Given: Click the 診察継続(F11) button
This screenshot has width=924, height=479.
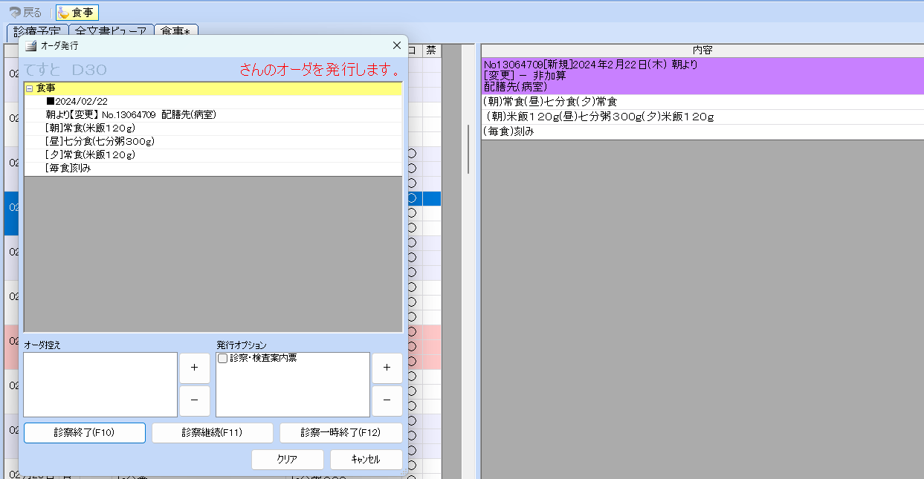Looking at the screenshot, I should pos(212,432).
